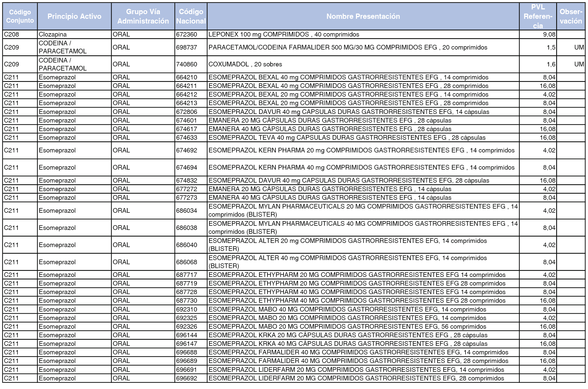Click national code 674601
Image resolution: width=588 pixels, height=389 pixels.
click(x=191, y=120)
